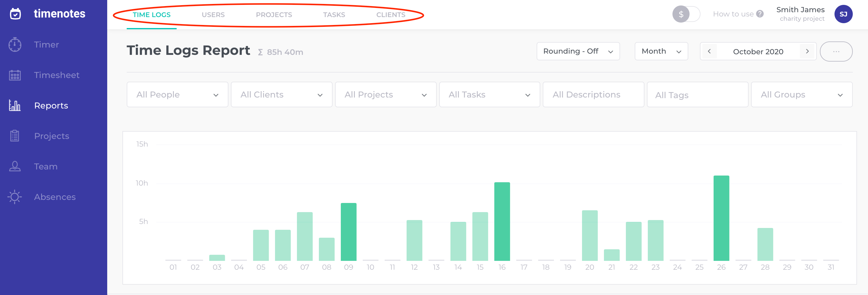The width and height of the screenshot is (868, 295).
Task: Click the Team person icon
Action: 15,166
